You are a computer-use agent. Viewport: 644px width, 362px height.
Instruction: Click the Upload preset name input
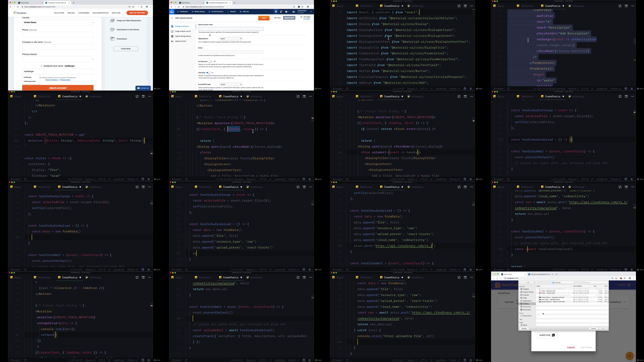pos(231,29)
